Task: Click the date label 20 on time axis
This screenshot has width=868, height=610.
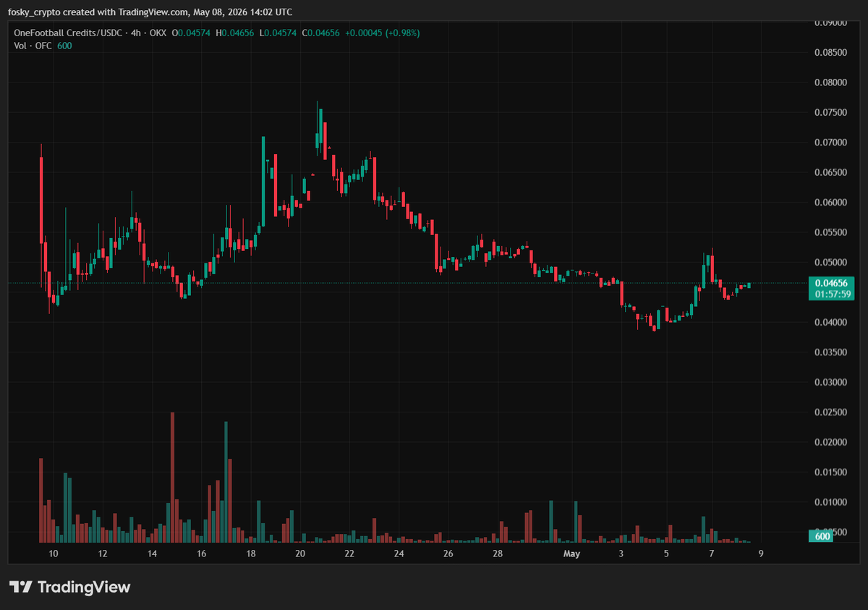Action: click(300, 554)
